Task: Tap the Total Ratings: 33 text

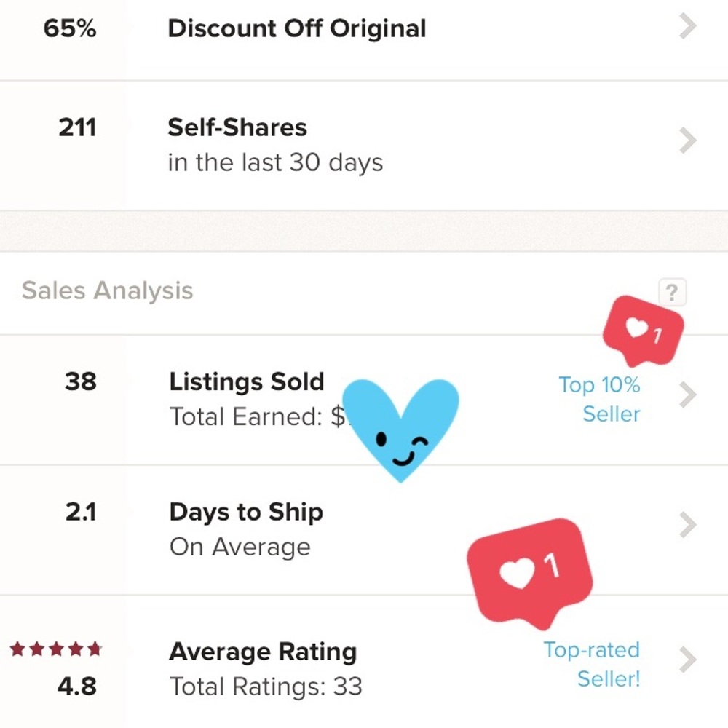Action: tap(266, 687)
